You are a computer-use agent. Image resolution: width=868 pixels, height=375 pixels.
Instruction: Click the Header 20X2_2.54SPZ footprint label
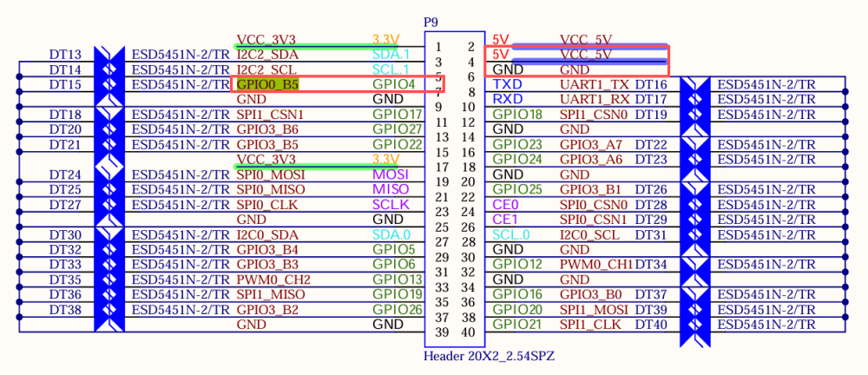[x=490, y=356]
